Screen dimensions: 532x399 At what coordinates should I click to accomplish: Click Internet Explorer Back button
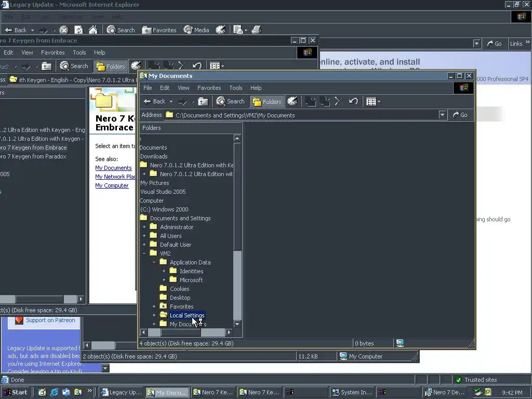[16, 30]
